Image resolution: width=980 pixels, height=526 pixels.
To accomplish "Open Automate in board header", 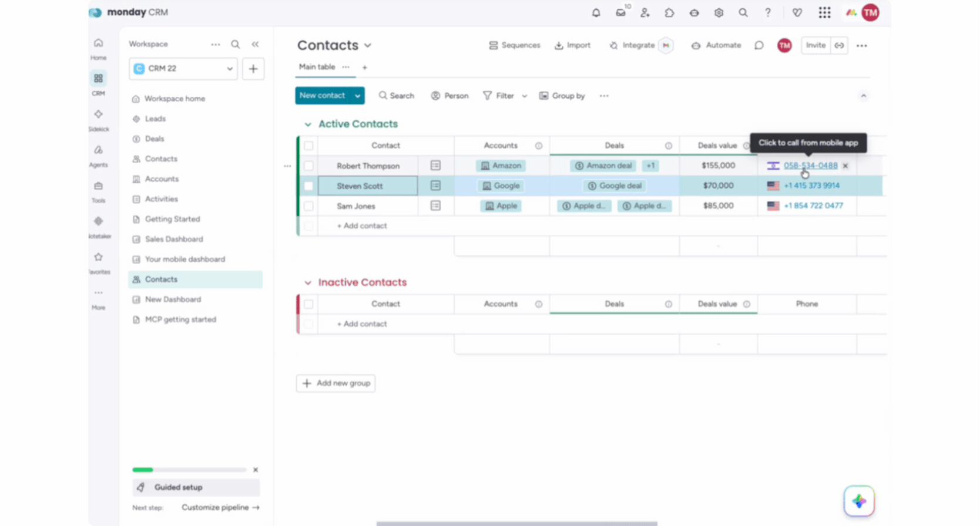I will tap(716, 45).
